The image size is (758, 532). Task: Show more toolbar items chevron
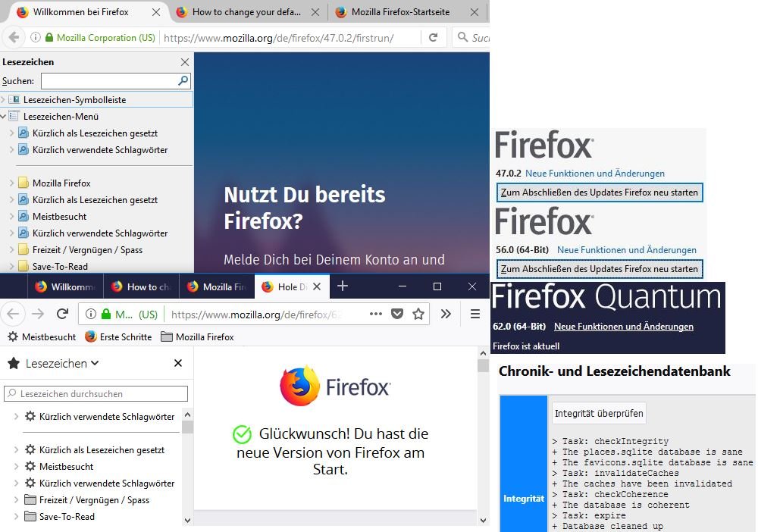446,314
